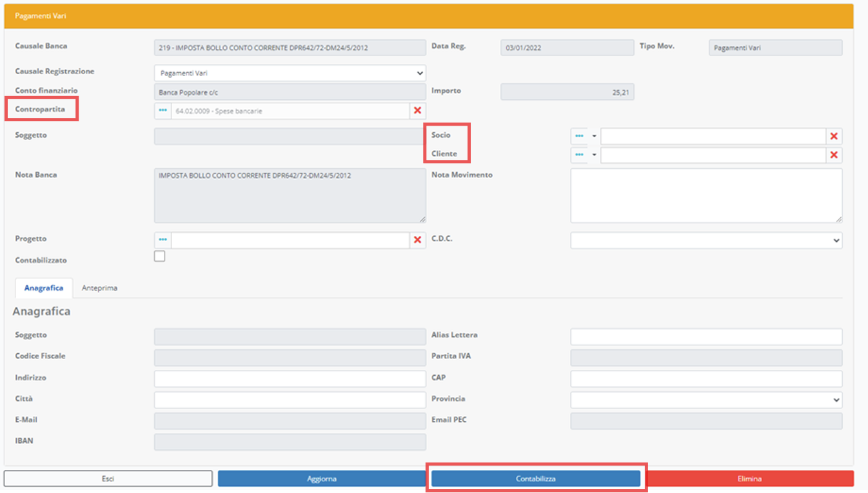This screenshot has height=493, width=868.
Task: Clear the Socio field with red X
Action: [x=834, y=136]
